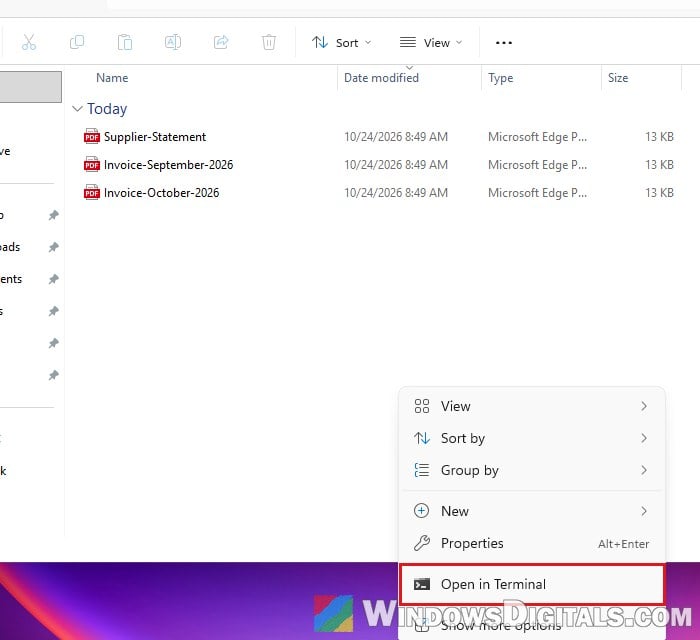Open the View submenu in context menu
700x640 pixels.
click(532, 406)
